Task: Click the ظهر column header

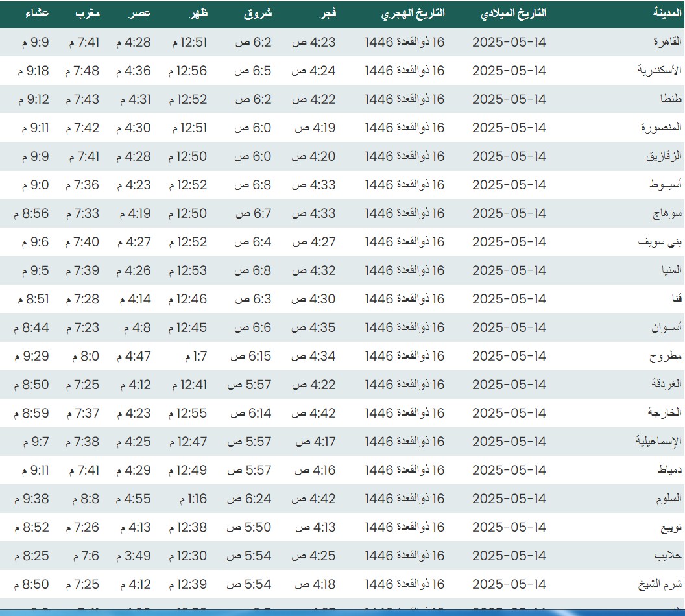Action: [x=198, y=14]
